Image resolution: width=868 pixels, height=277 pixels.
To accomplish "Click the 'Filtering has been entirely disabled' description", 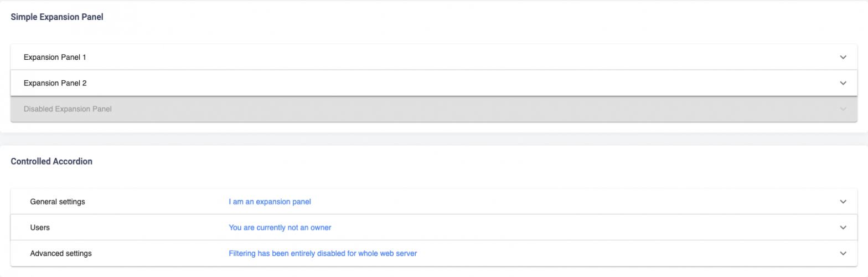I will 322,253.
